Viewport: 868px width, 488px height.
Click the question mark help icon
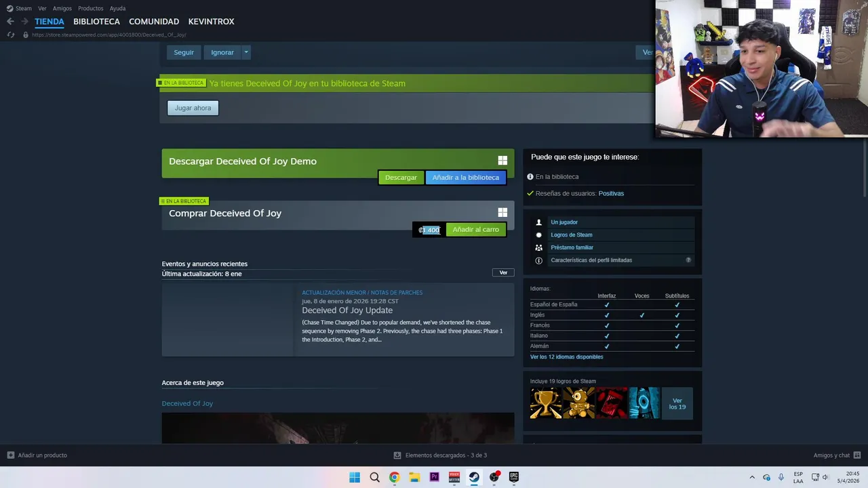pyautogui.click(x=688, y=260)
